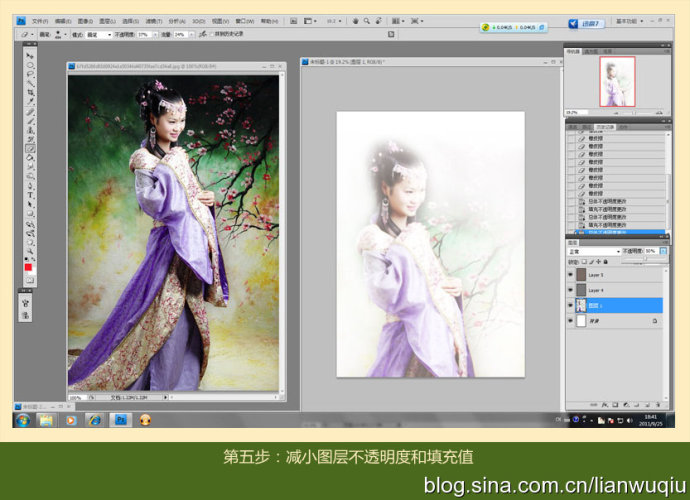Open layer opacity slider arrow

click(663, 251)
